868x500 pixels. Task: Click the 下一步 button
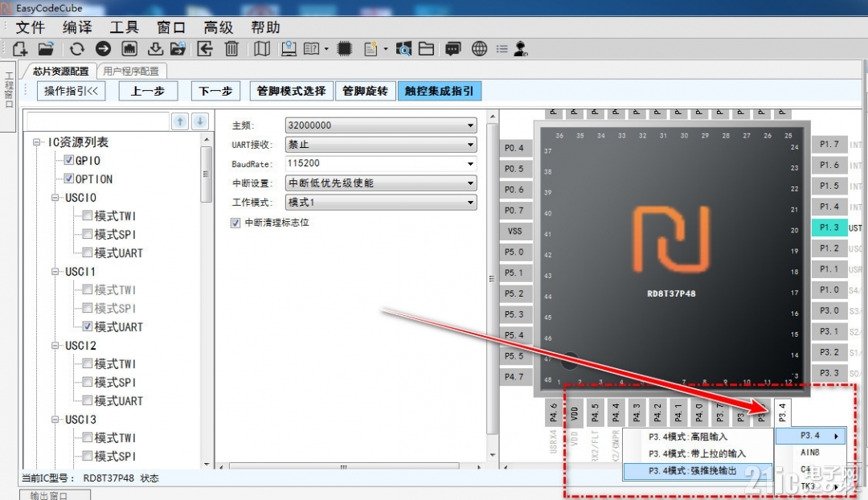click(215, 91)
